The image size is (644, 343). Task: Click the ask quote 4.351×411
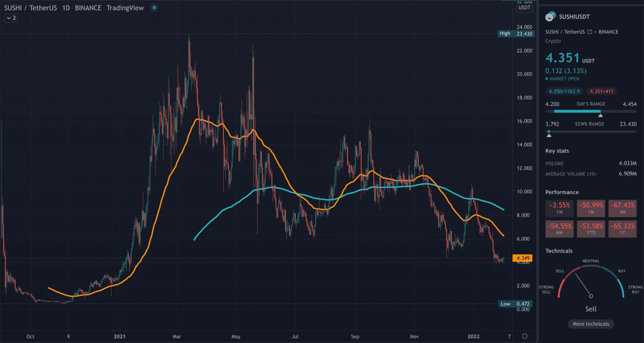(601, 91)
